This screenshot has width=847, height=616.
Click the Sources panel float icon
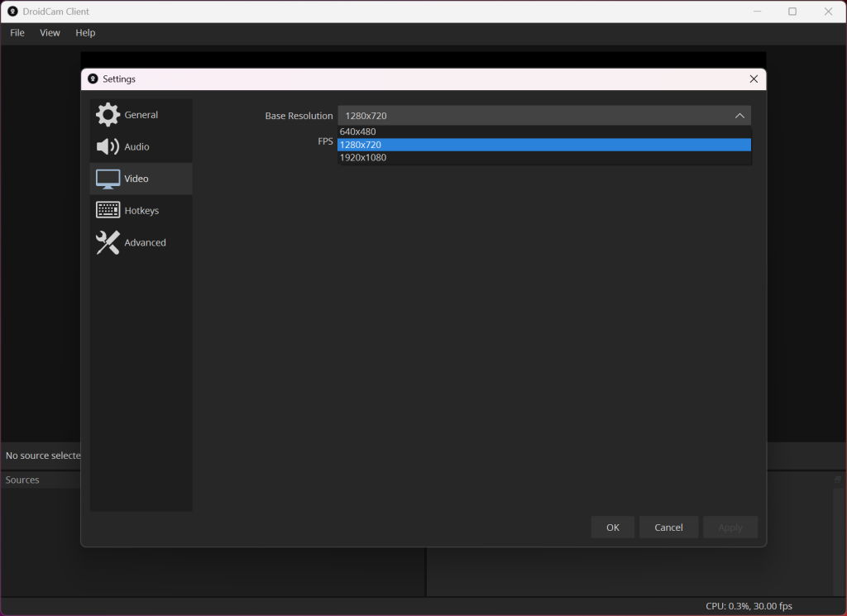pos(838,480)
